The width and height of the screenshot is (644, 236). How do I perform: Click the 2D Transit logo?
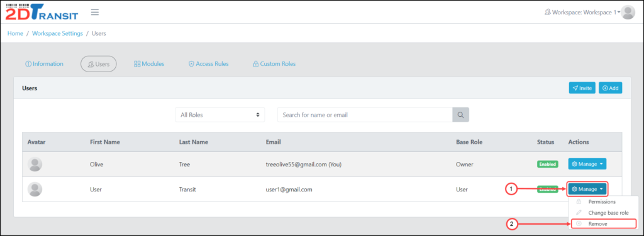pos(42,12)
